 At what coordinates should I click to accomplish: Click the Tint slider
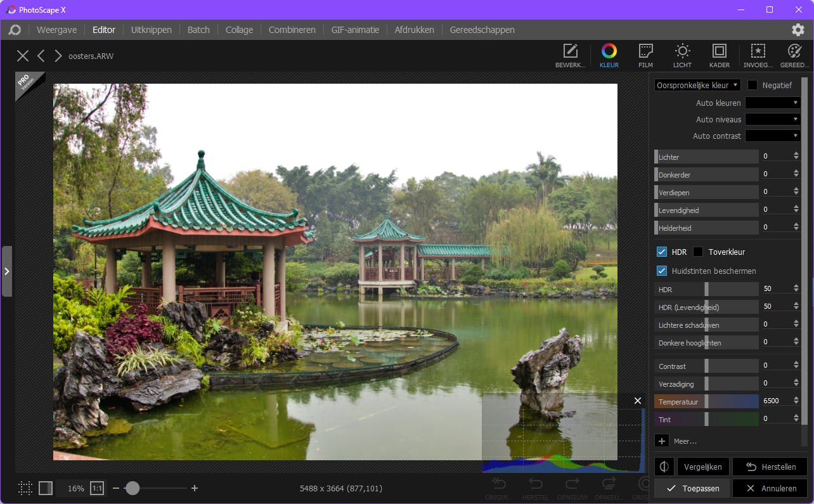(707, 418)
